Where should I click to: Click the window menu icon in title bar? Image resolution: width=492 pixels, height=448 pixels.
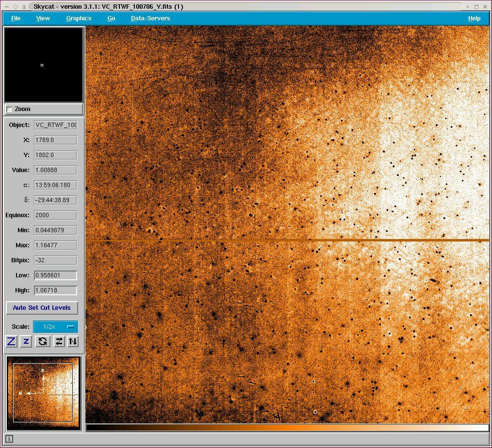[6, 7]
